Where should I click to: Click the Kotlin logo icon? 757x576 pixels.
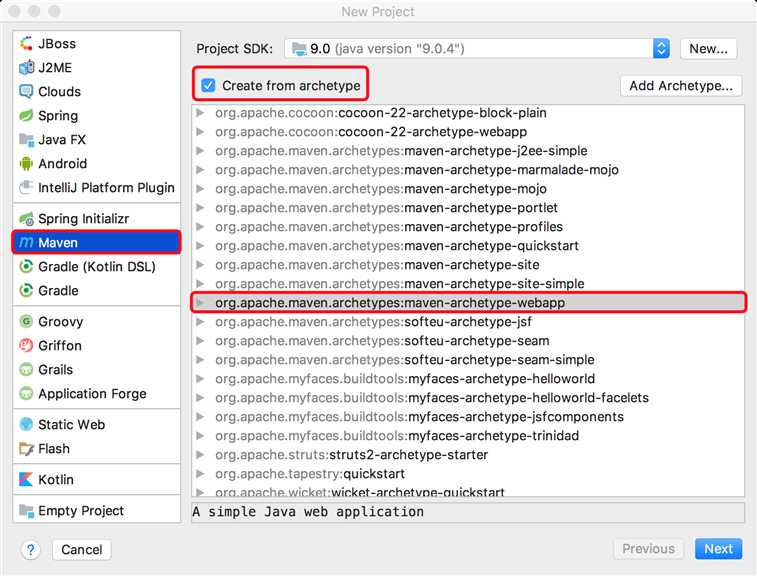pos(26,479)
